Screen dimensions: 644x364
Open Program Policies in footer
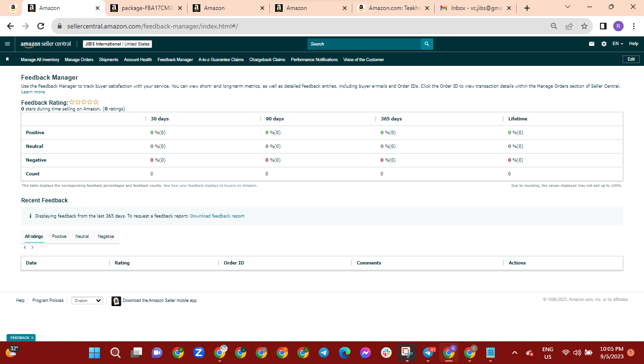pyautogui.click(x=48, y=300)
